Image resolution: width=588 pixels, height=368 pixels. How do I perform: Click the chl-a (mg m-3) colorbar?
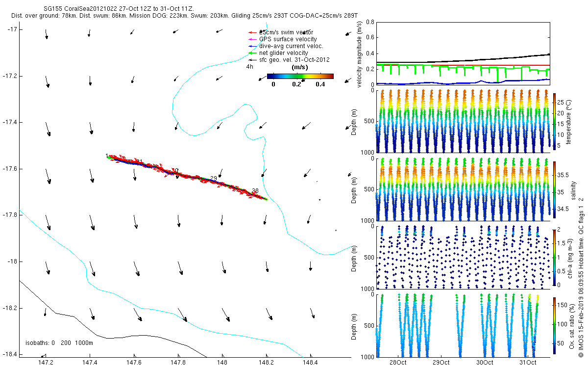coord(555,257)
